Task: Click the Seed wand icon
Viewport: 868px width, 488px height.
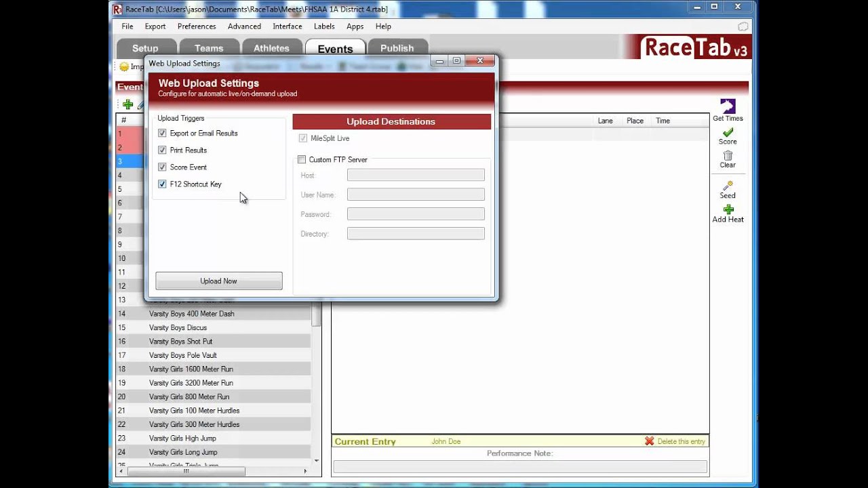Action: [x=728, y=186]
